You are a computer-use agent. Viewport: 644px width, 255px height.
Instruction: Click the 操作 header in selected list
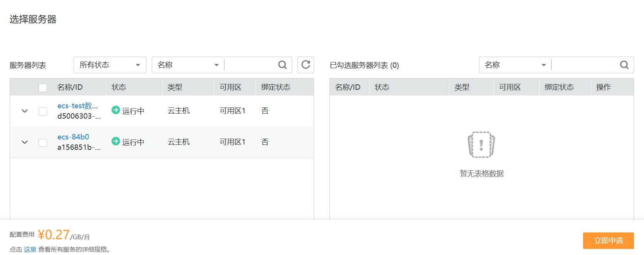pos(604,87)
